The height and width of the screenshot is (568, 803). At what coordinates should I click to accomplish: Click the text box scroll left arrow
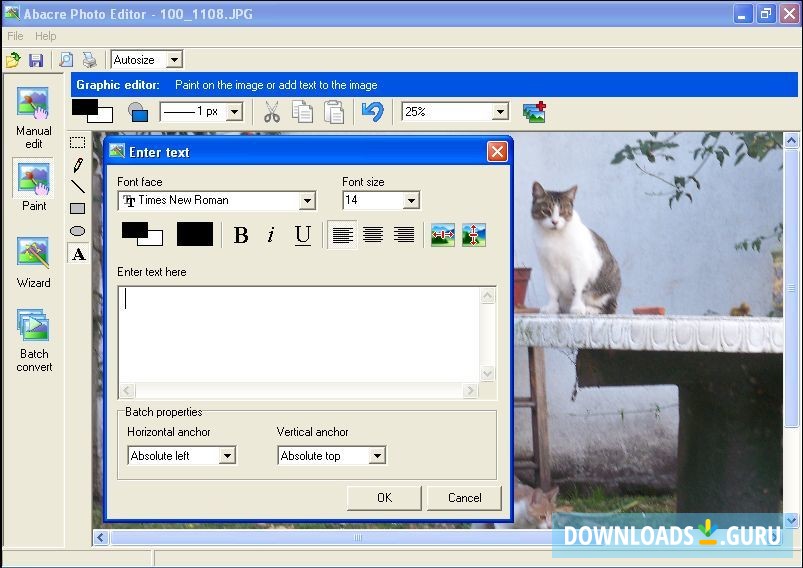[127, 391]
